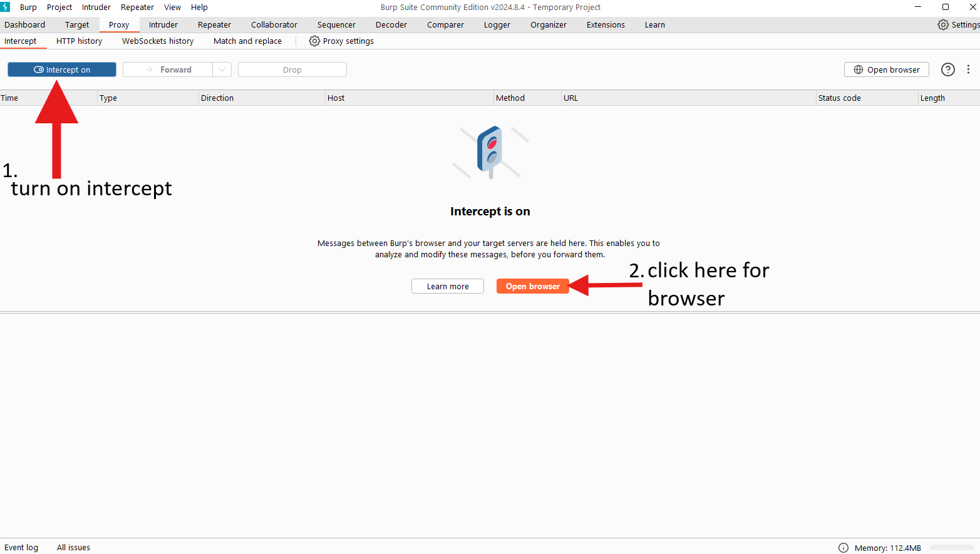Open the View menu

172,7
